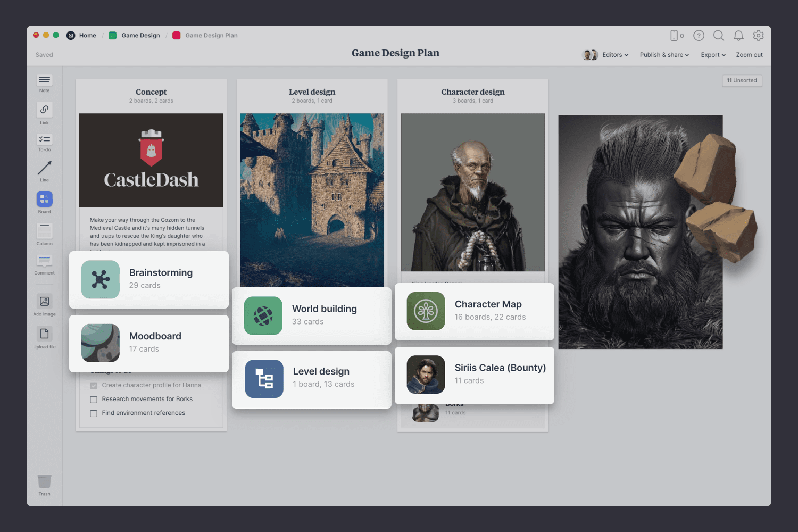Click the Siriis Calea portrait icon
Screen dimensions: 798x532
(426, 375)
